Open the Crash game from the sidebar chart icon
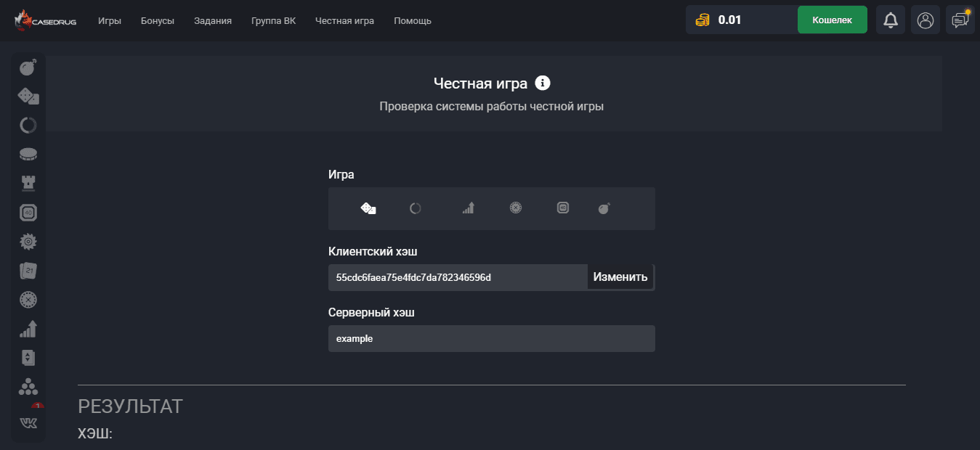Screen dimensions: 980x450 (28, 328)
